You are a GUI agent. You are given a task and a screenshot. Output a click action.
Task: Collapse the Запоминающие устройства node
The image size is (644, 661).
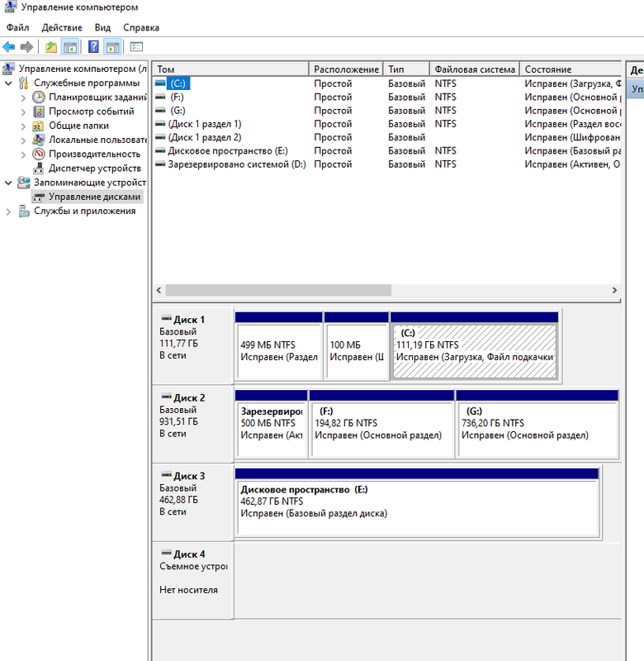(9, 183)
